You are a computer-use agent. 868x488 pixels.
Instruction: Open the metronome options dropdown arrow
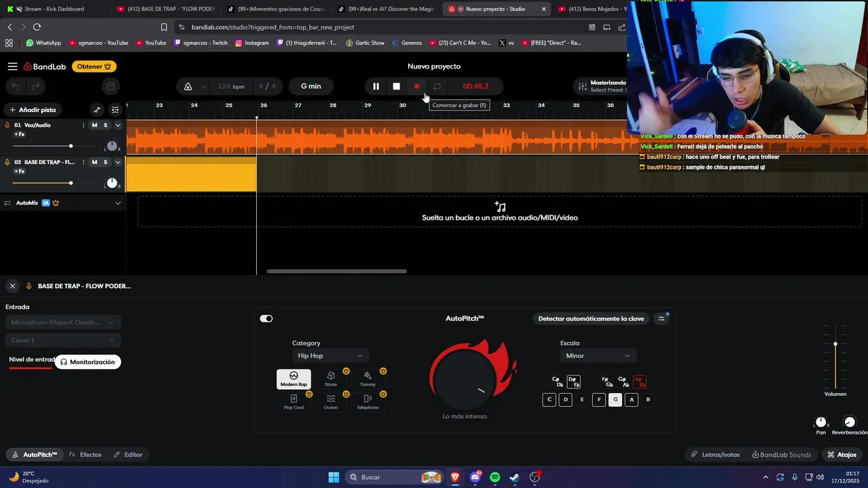pyautogui.click(x=203, y=86)
